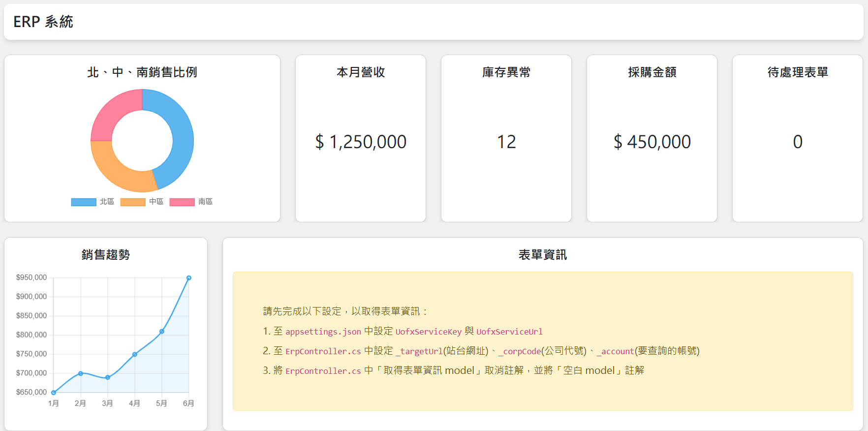Click the 銷售趨勢 chart title
Screen dimensions: 868x431
[106, 255]
